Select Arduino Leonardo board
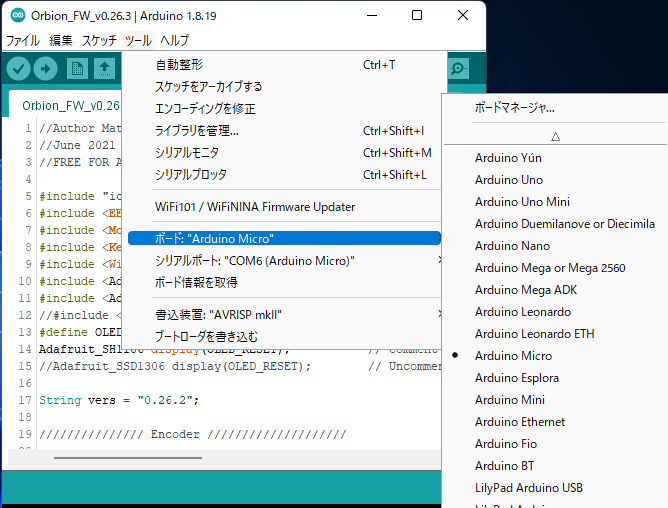Viewport: 668px width, 508px height. [x=556, y=312]
